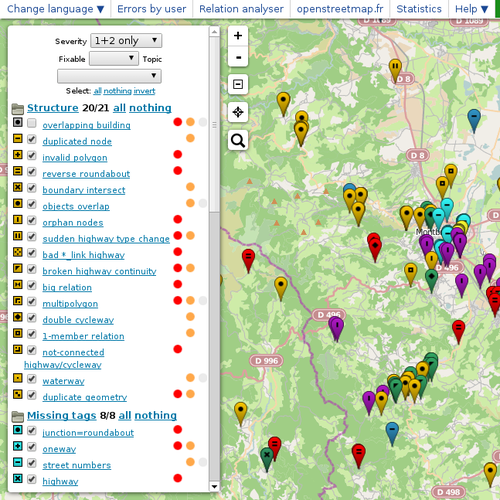Uncheck the waterway checkbox
Viewport: 500px width, 500px height.
[x=32, y=379]
